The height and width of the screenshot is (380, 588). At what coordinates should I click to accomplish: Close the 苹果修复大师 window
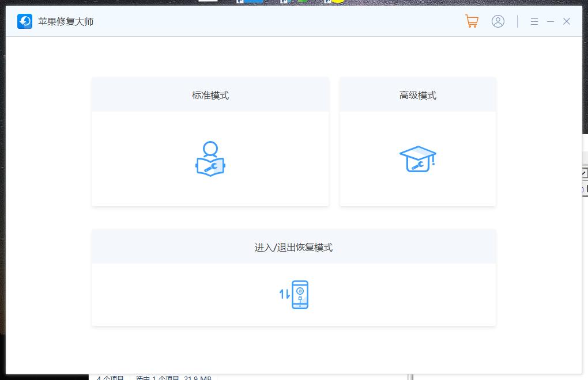point(567,21)
